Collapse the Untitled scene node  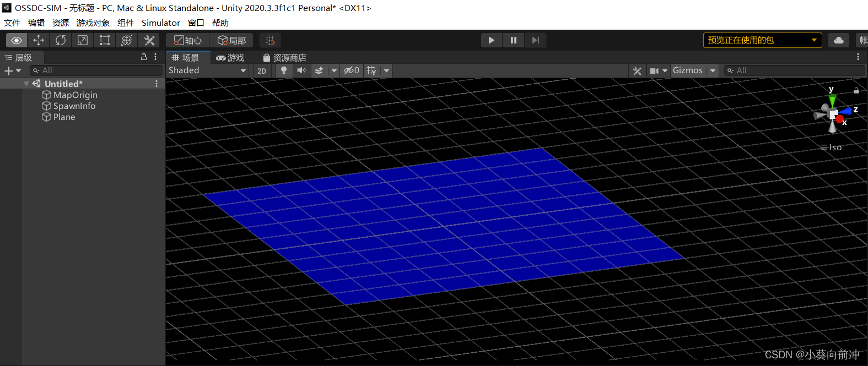26,84
